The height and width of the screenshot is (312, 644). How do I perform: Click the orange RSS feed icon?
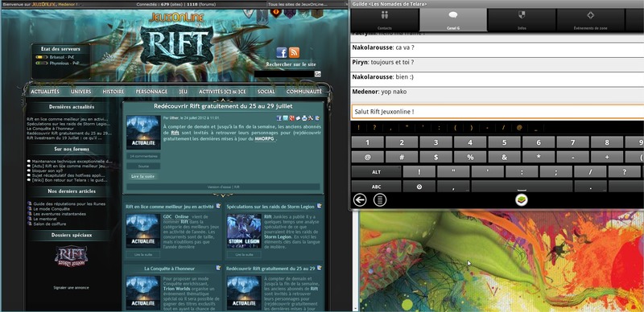pos(294,52)
